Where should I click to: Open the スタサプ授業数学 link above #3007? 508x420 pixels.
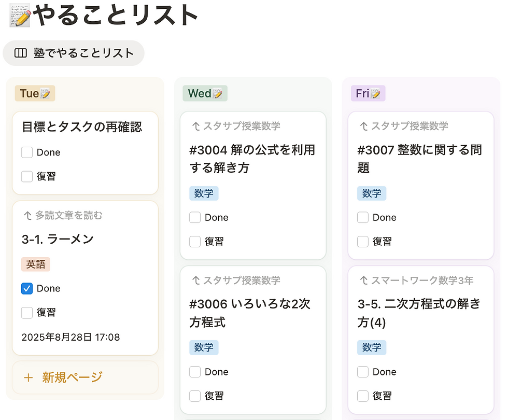(x=410, y=126)
